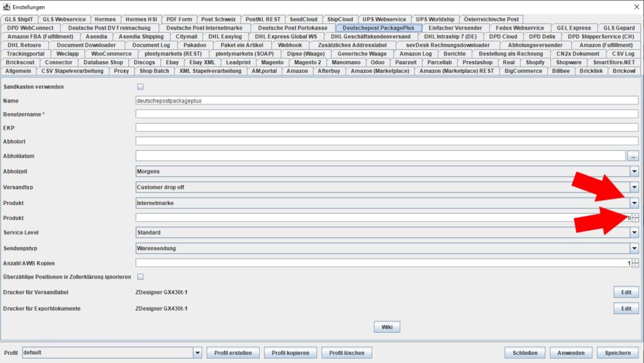Click the Schließen button
644x363 pixels.
[525, 353]
